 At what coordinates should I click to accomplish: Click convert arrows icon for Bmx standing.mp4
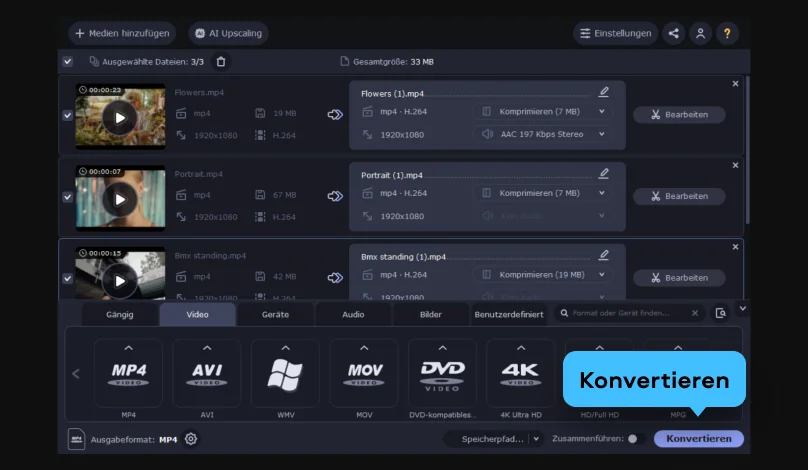tap(335, 278)
